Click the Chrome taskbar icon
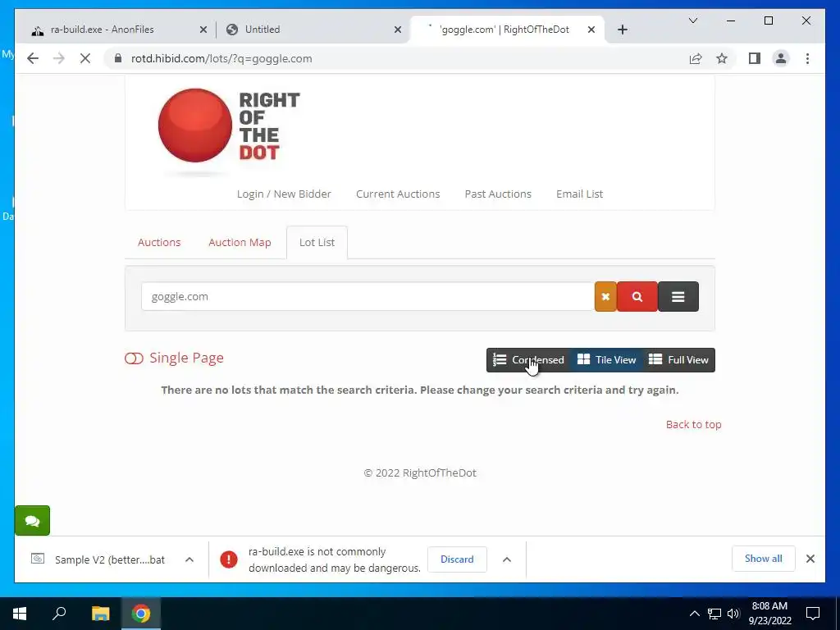The height and width of the screenshot is (630, 840). click(141, 614)
